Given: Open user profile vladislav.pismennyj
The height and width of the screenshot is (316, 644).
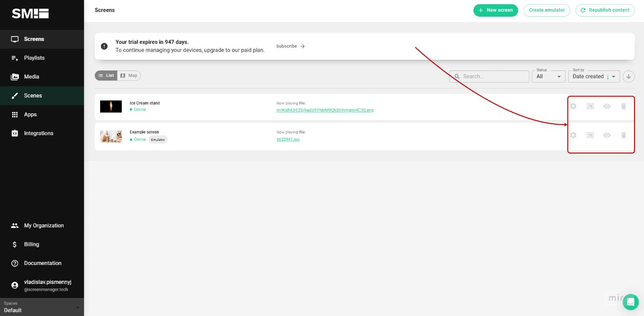Looking at the screenshot, I should 42,285.
